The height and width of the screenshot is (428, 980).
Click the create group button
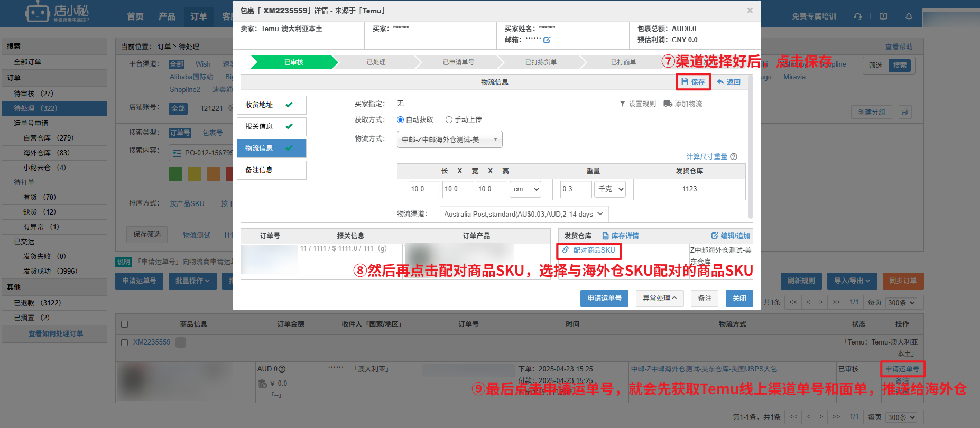coord(872,112)
